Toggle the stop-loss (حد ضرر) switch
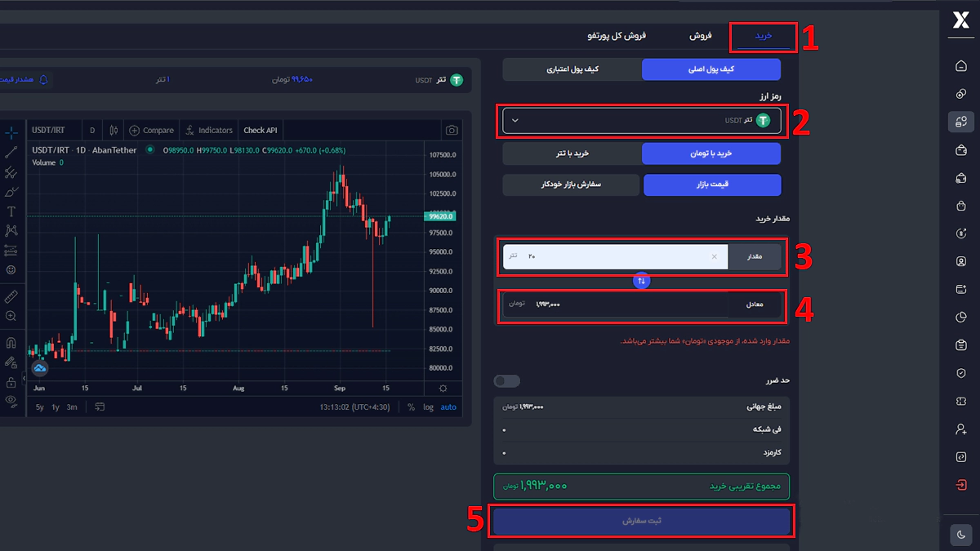 click(507, 381)
